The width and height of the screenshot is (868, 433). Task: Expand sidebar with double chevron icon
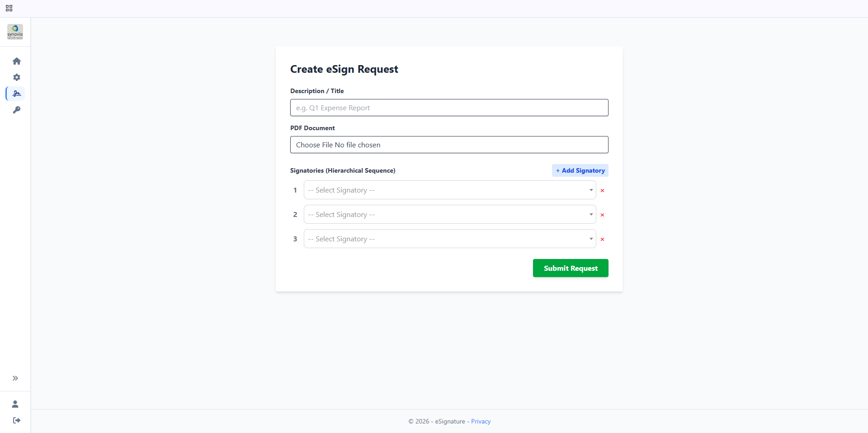point(15,378)
